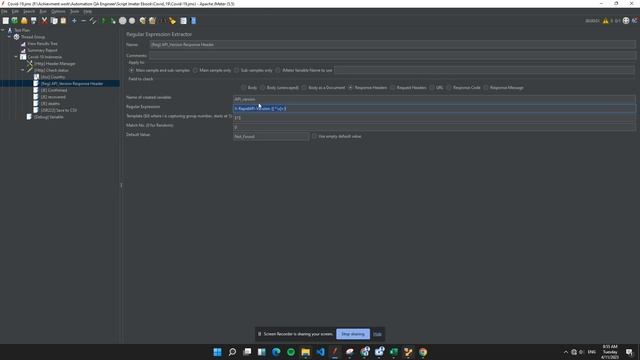The height and width of the screenshot is (360, 640).
Task: Click the warning triangle log icon
Action: (x=605, y=21)
